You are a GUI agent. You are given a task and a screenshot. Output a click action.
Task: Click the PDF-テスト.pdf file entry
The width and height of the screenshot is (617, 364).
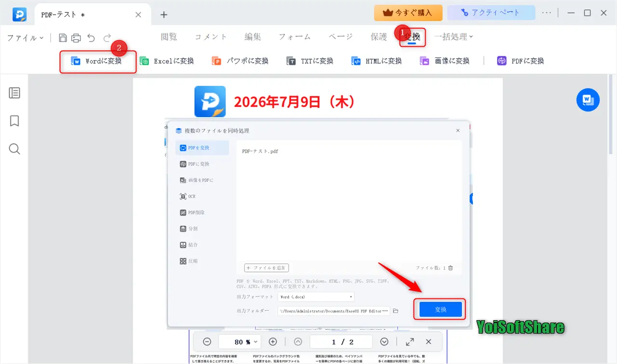pos(260,151)
